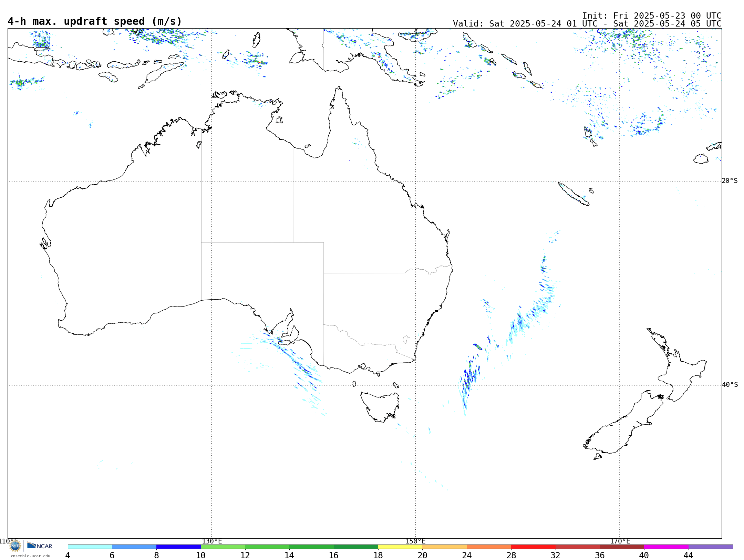Click the colorbar tick label 18
The height and width of the screenshot is (560, 744).
[x=378, y=555]
